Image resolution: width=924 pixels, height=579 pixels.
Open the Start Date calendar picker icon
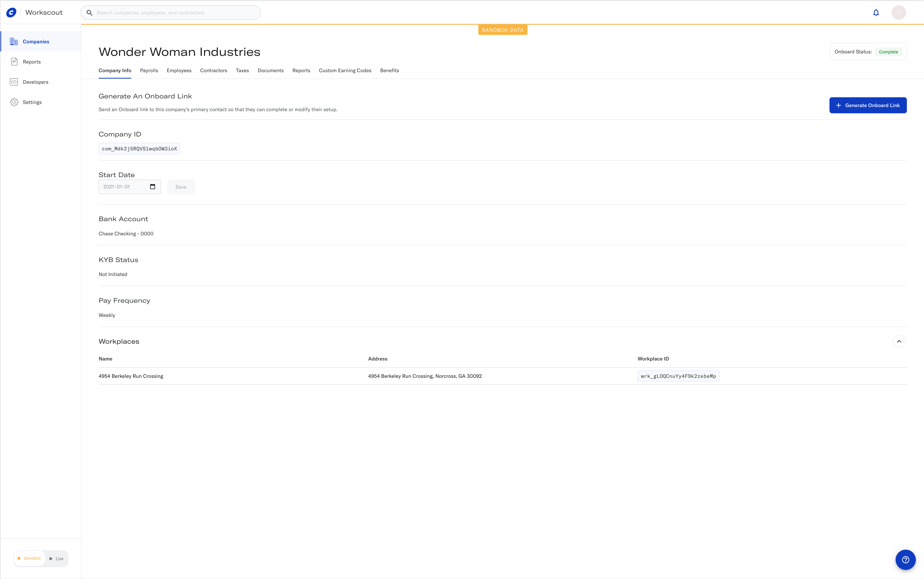click(152, 187)
